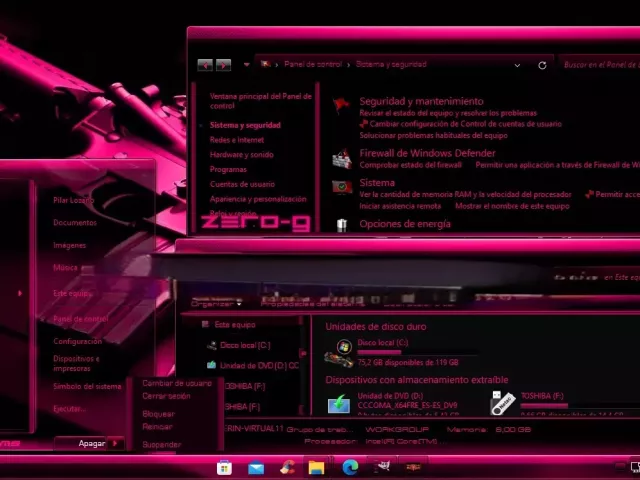
Task: Click the Forward arrow in Control Panel
Action: (223, 65)
